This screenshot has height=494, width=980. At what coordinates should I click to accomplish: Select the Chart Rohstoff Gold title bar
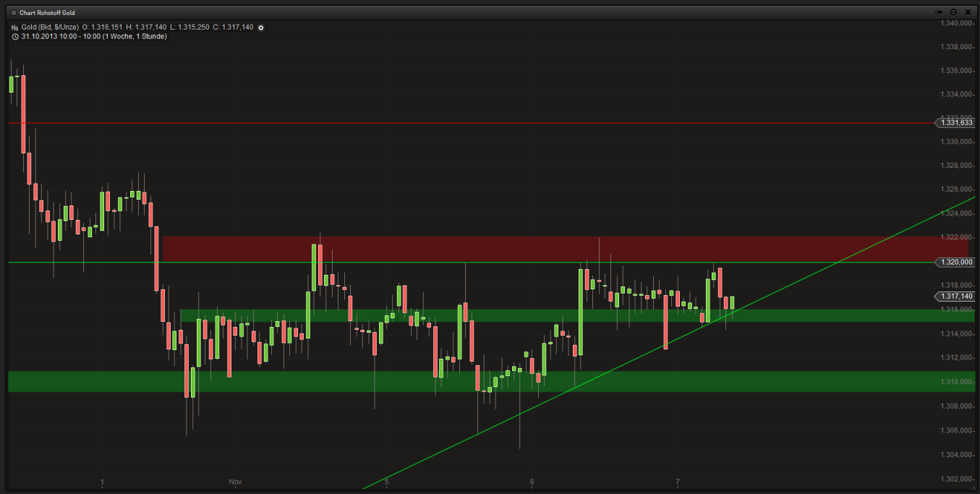point(47,12)
